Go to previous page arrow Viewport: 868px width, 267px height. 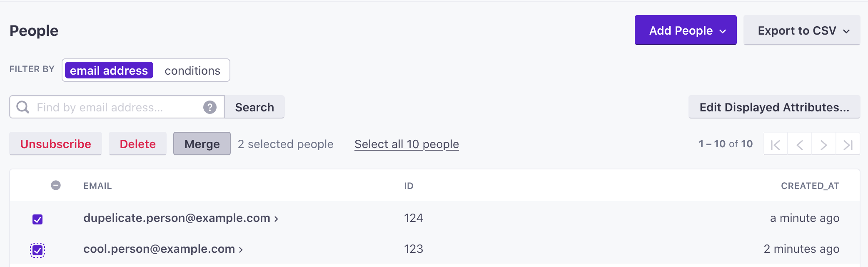[799, 144]
